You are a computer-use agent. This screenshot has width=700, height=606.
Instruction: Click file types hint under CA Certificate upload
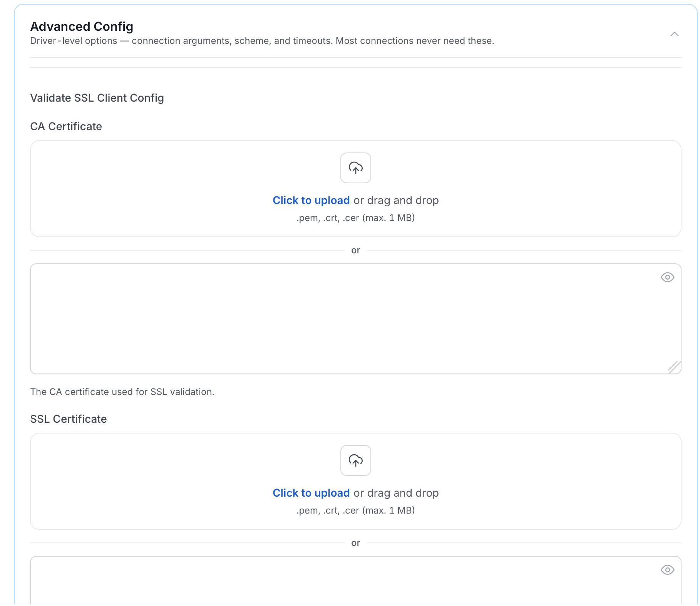[x=355, y=218]
